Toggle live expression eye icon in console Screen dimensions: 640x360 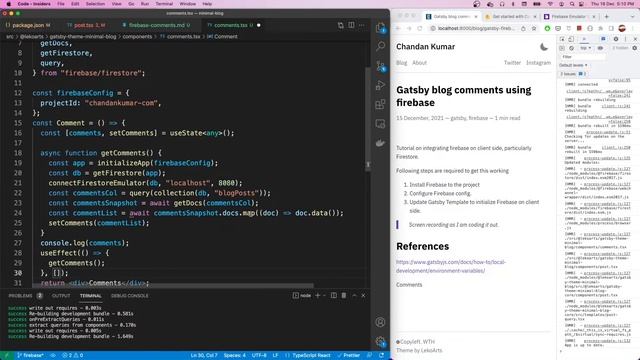pyautogui.click(x=600, y=48)
